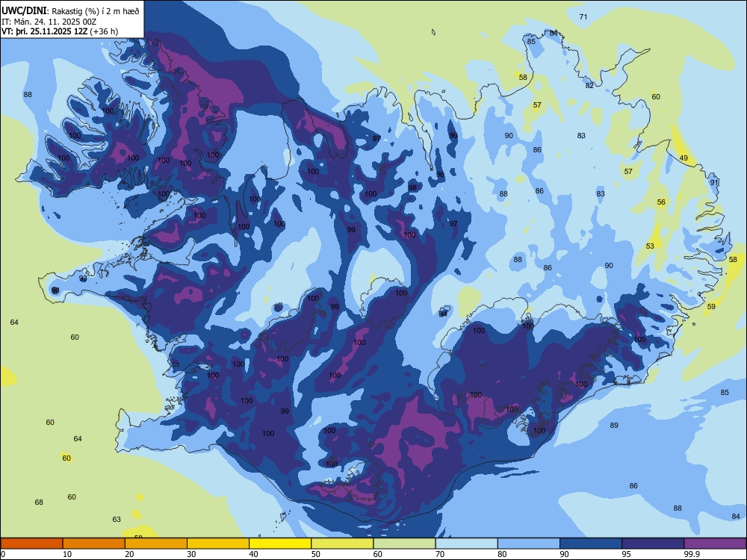The image size is (747, 560).
Task: Click the medium blue 90–95 legend swatch
Action: pyautogui.click(x=591, y=544)
